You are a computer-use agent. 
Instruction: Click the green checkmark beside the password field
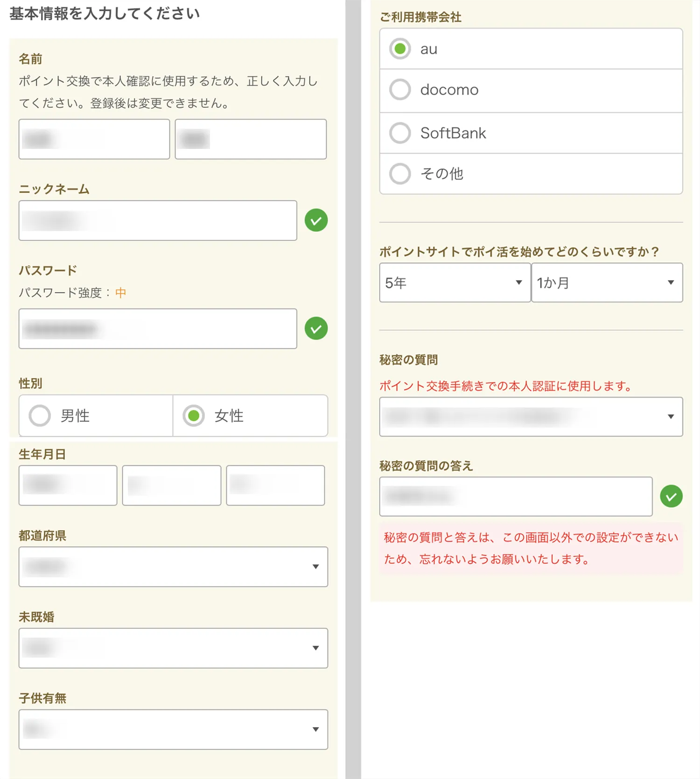[316, 328]
